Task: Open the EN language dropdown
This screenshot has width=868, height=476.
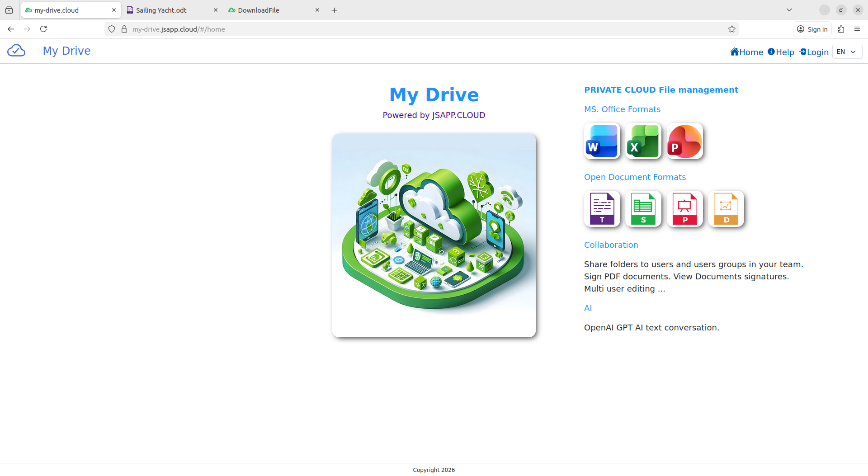Action: (846, 52)
